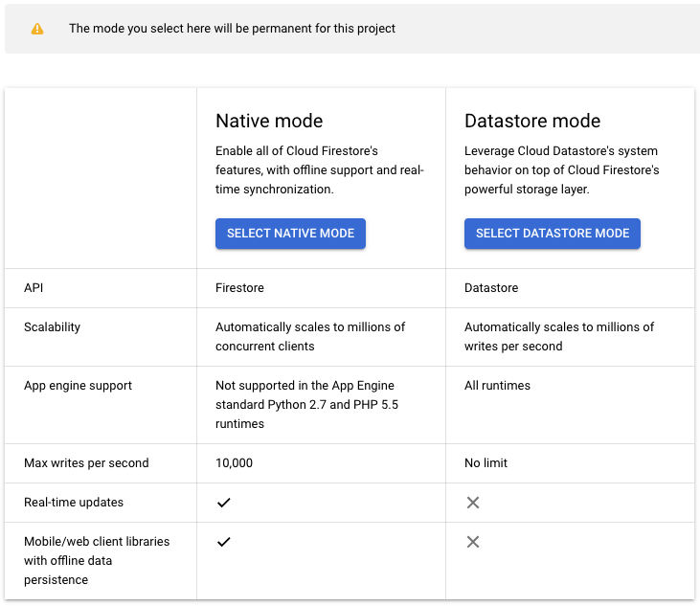Click the 'No limit' max writes value

click(485, 463)
